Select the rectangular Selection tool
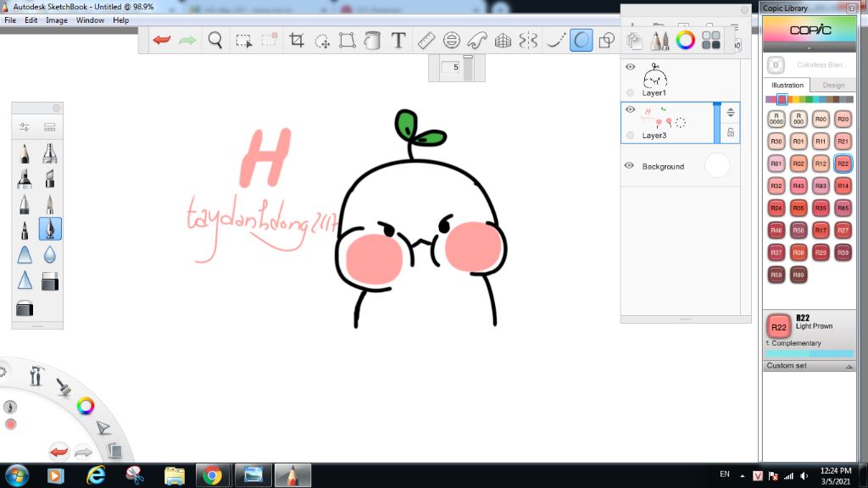Screen dimensions: 868x488 pyautogui.click(x=243, y=41)
